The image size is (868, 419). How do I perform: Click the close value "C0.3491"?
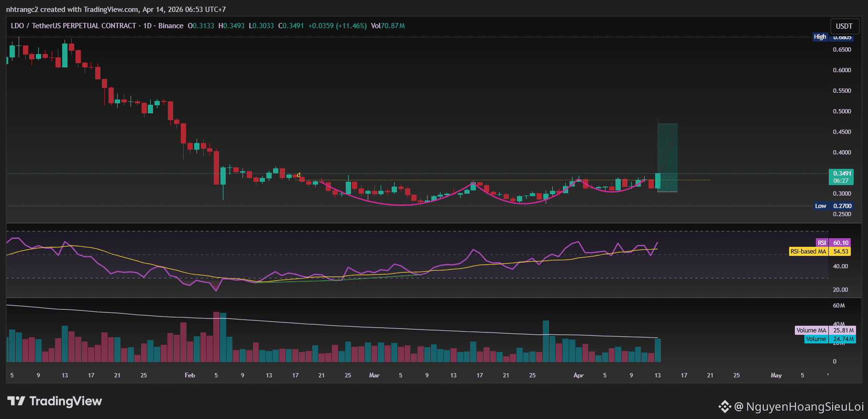(291, 26)
